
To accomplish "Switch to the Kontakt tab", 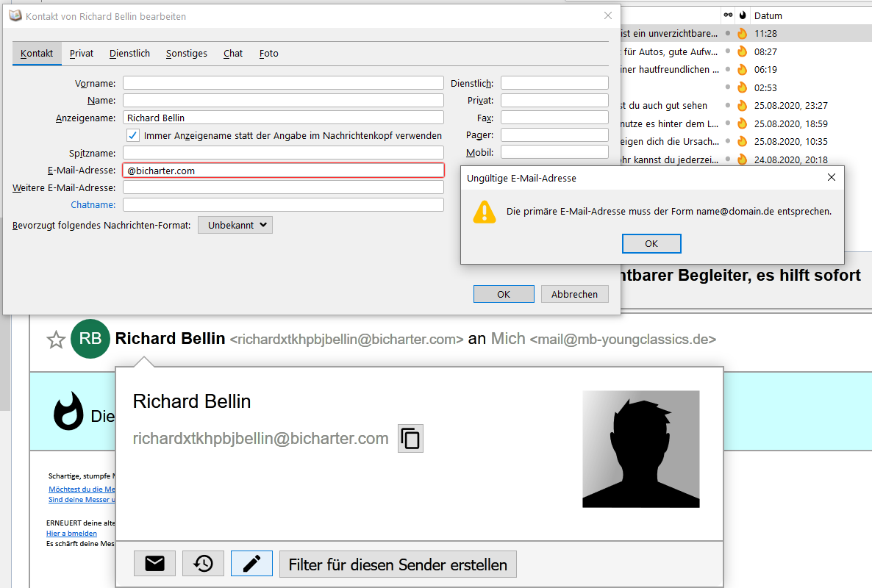I will tap(37, 54).
